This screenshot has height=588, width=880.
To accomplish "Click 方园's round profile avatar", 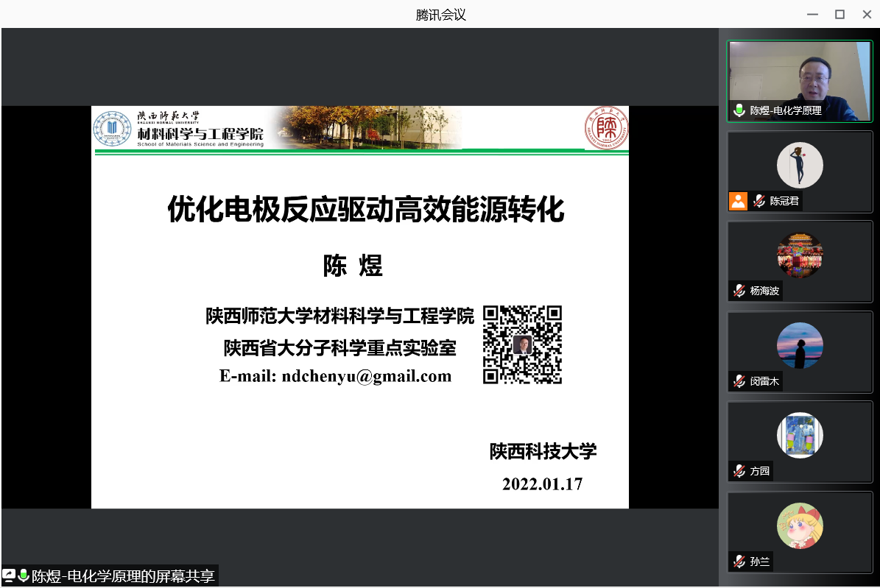I will [x=800, y=435].
